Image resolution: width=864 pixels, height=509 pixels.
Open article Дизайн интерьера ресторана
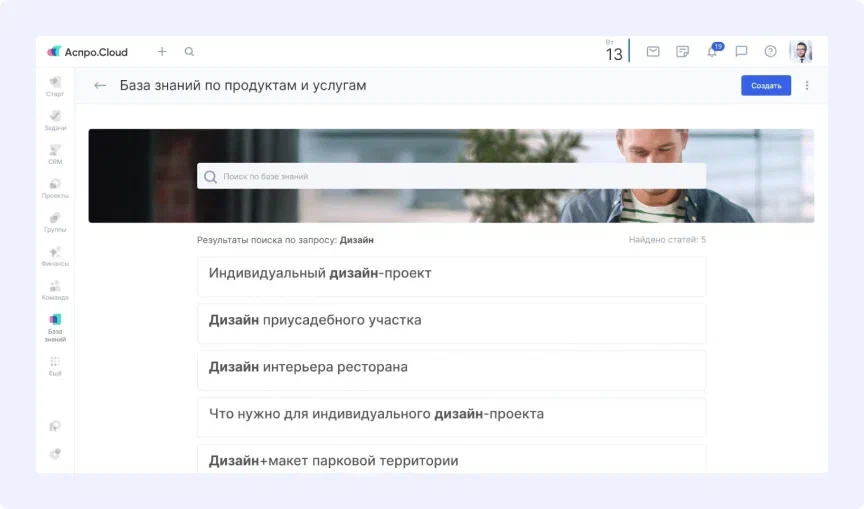451,368
